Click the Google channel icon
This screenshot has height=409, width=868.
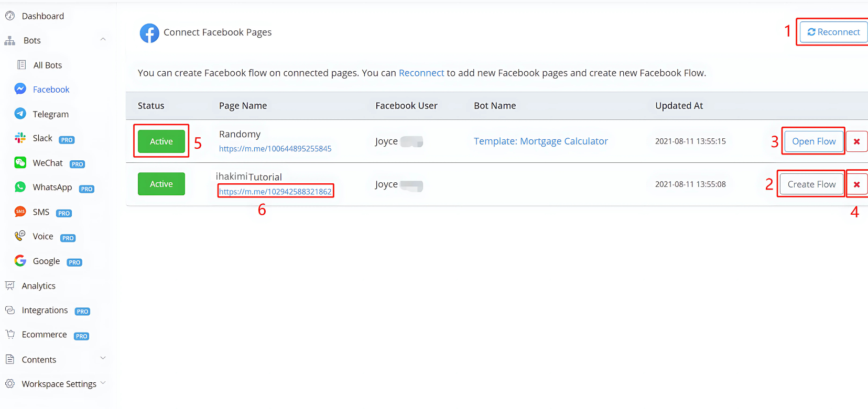point(20,261)
